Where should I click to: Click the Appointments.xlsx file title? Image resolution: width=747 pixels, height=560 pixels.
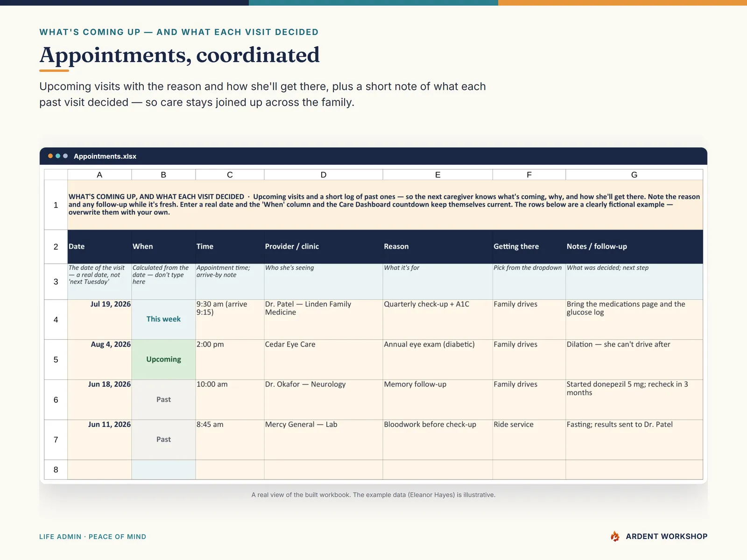(105, 156)
